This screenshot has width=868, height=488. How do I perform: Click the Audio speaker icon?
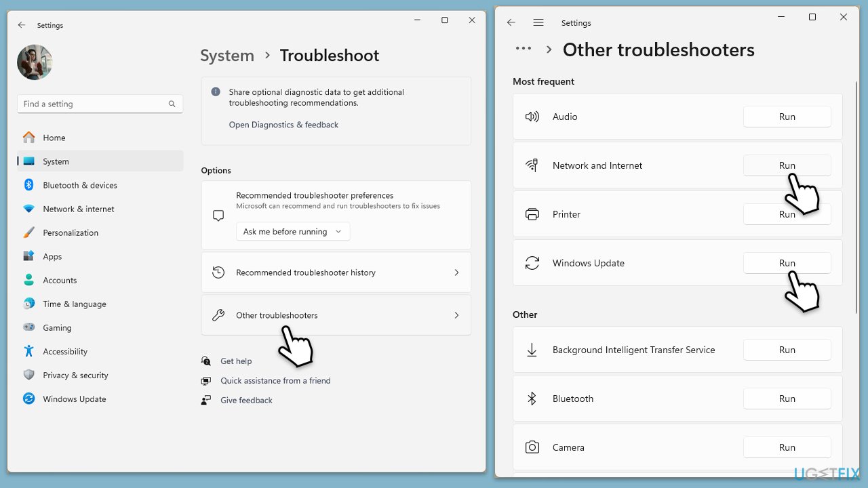532,117
